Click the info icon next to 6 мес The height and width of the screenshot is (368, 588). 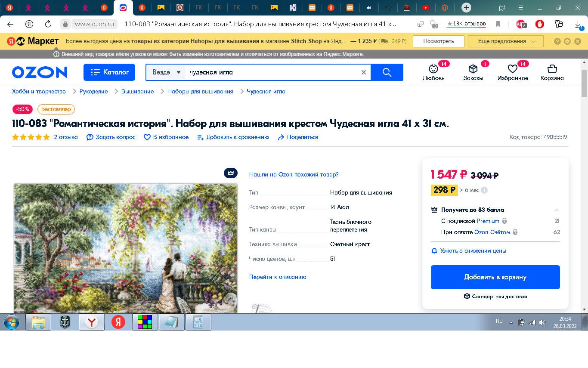[x=484, y=190]
